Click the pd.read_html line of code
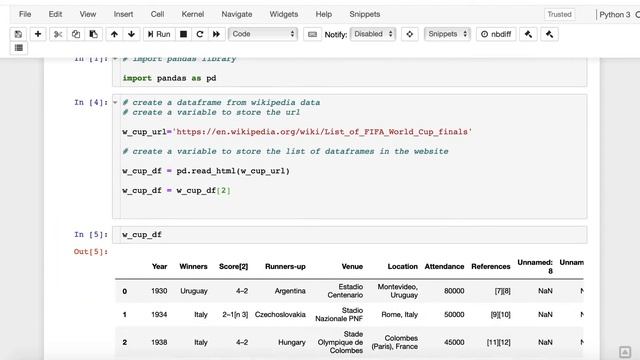This screenshot has width=640, height=360. [206, 171]
